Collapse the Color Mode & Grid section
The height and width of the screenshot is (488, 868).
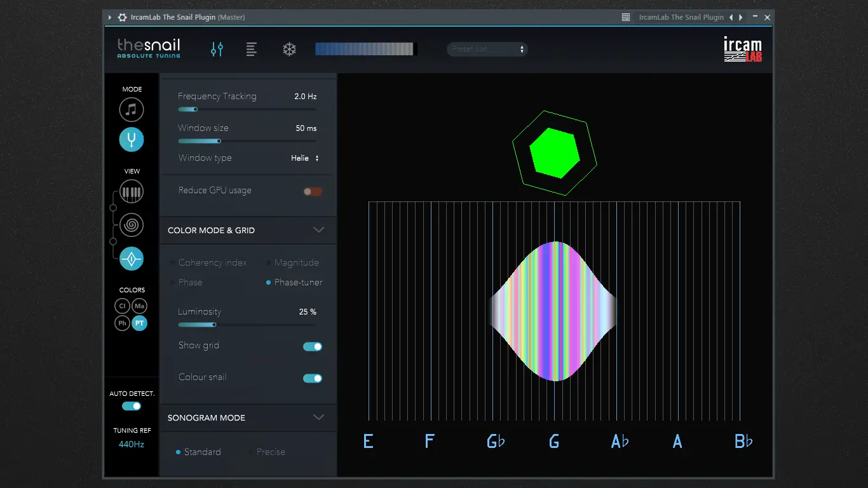tap(319, 230)
